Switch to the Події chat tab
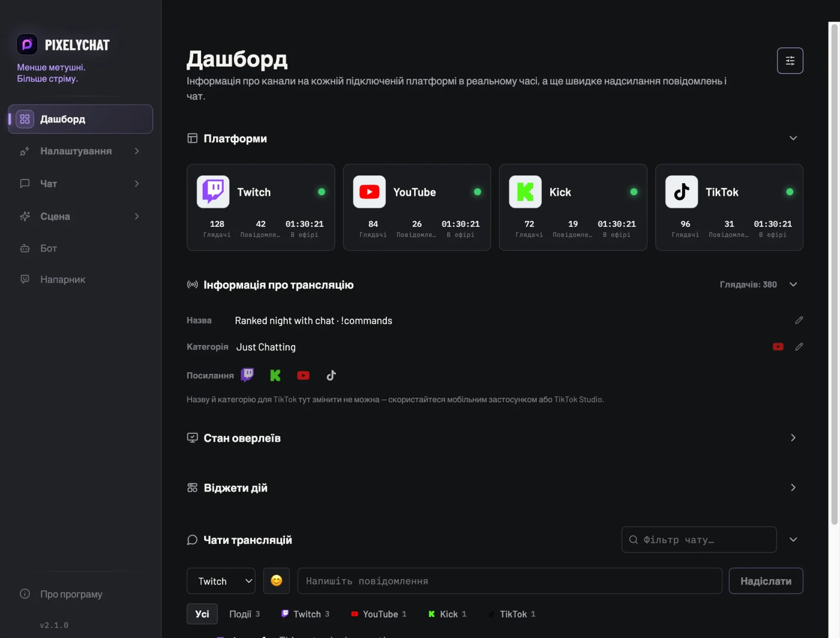840x638 pixels. click(245, 614)
